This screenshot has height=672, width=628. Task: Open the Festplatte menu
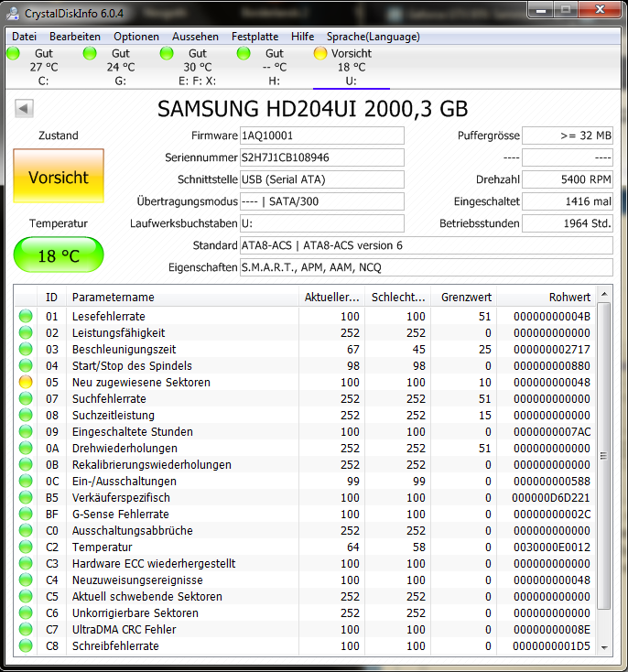click(254, 37)
